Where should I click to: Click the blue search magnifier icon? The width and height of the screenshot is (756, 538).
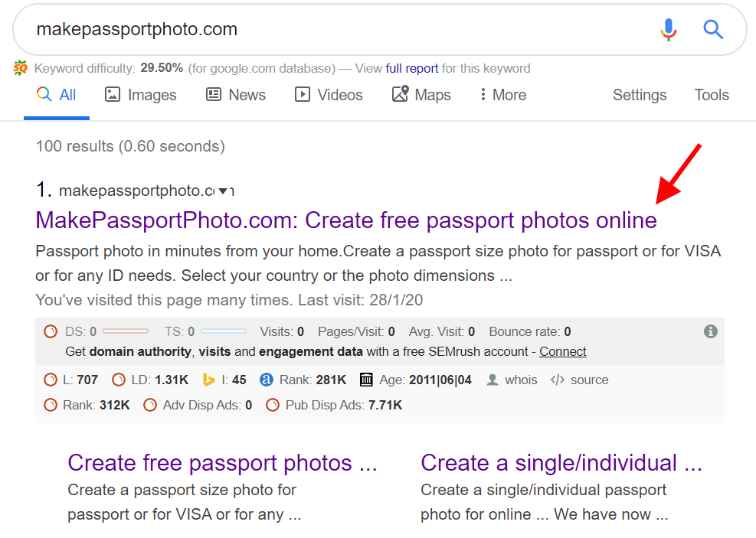tap(712, 29)
